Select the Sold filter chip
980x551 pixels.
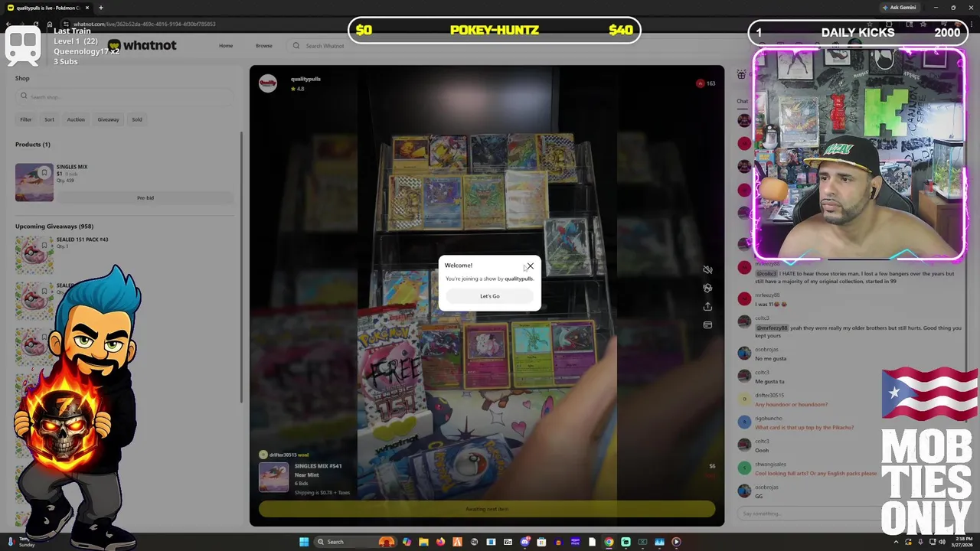pos(137,119)
